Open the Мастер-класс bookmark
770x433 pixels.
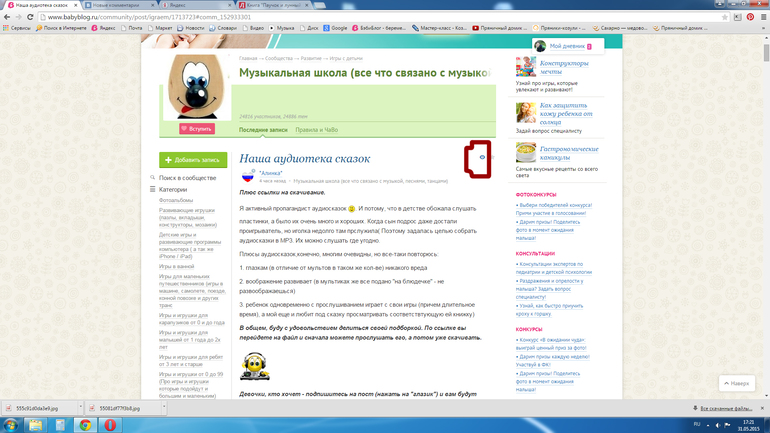coord(439,28)
